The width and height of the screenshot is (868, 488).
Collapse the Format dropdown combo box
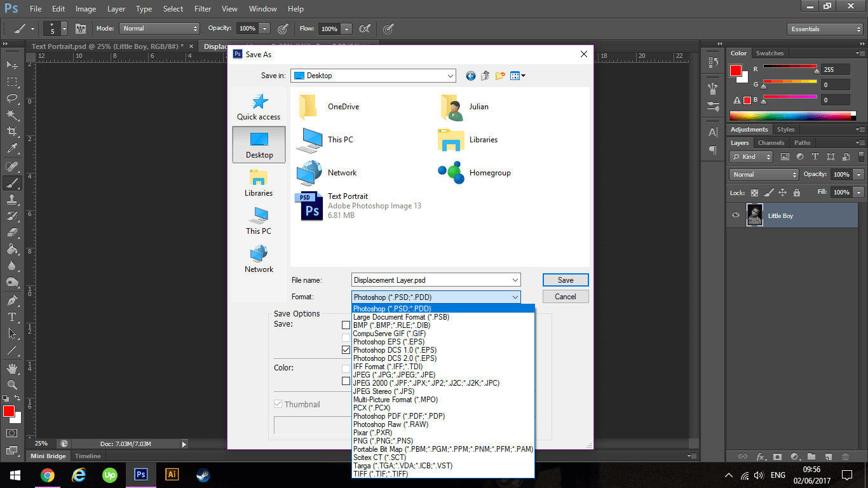pyautogui.click(x=436, y=297)
